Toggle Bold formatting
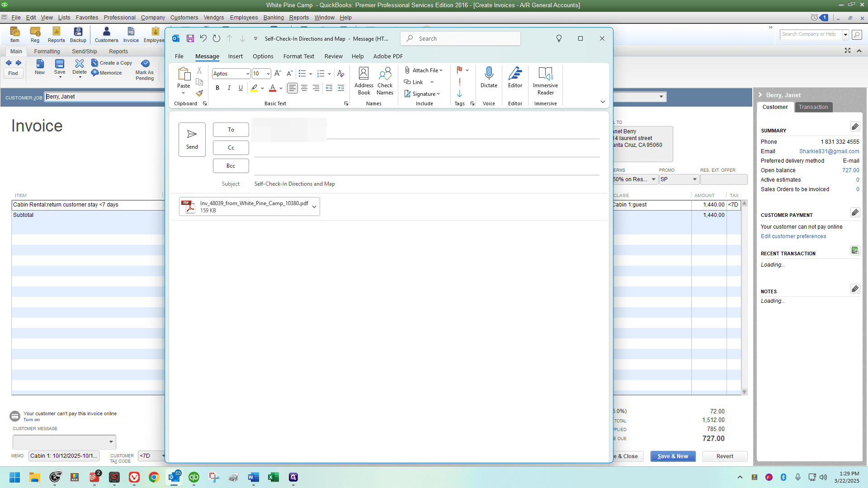The image size is (868, 488). pos(217,88)
